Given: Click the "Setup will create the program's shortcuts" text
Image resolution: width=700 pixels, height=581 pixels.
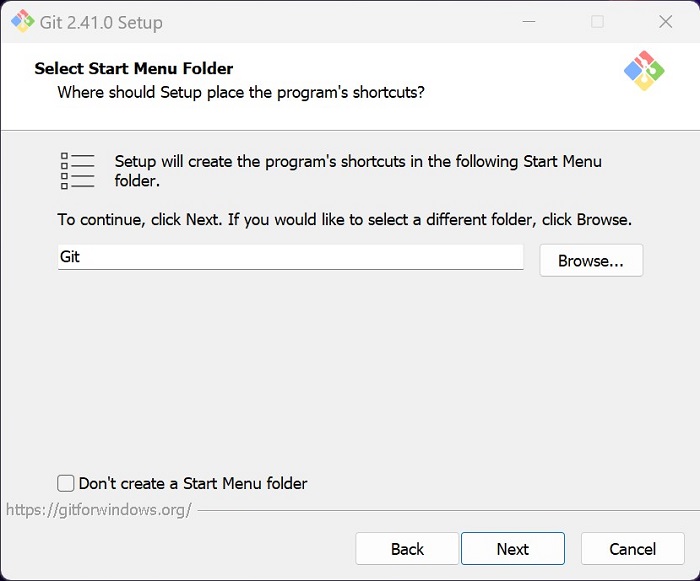Looking at the screenshot, I should coord(358,171).
